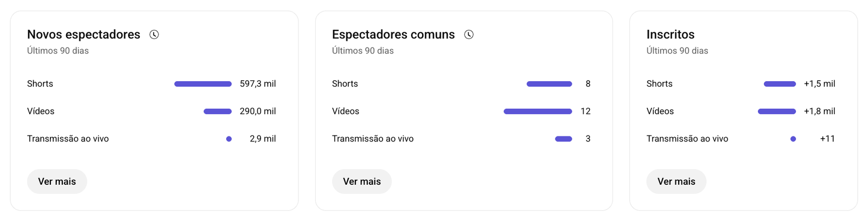
Task: Click clock icon beside Novos espectadores
Action: (x=154, y=35)
